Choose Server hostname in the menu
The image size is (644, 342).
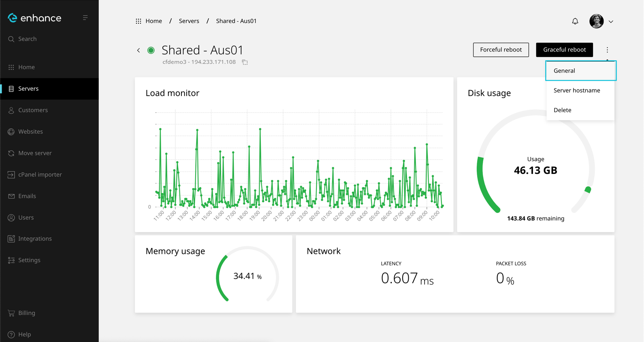[x=577, y=90]
